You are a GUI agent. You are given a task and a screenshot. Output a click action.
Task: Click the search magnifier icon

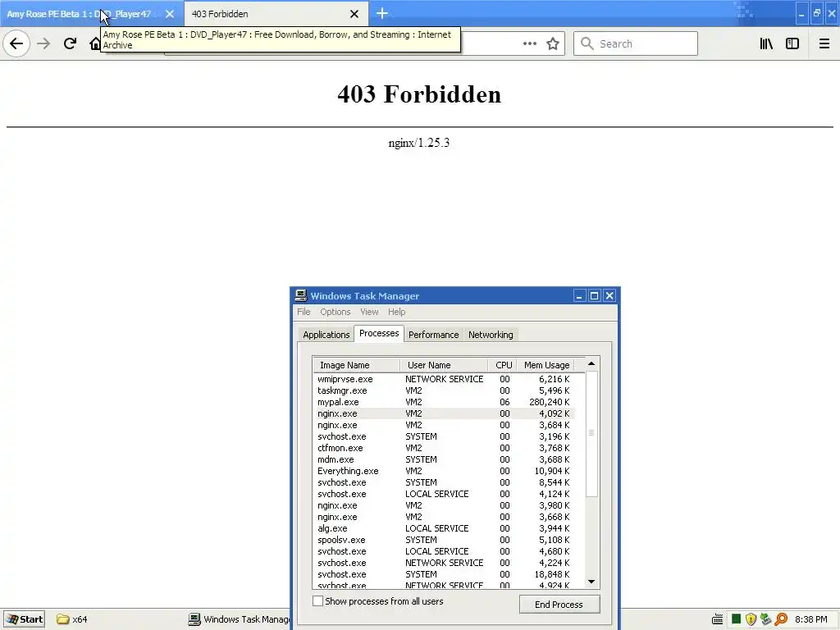coord(587,43)
